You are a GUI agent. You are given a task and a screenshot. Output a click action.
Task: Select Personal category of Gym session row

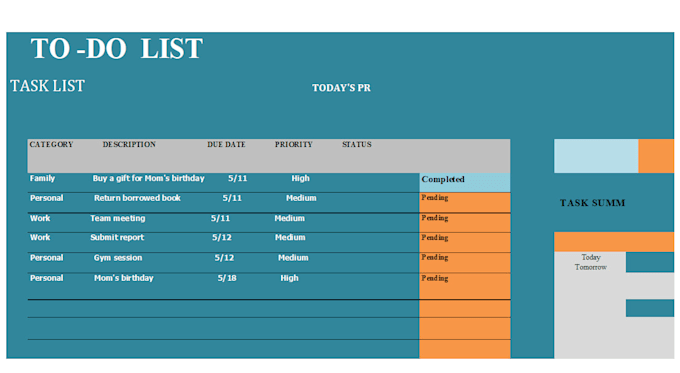pos(46,258)
